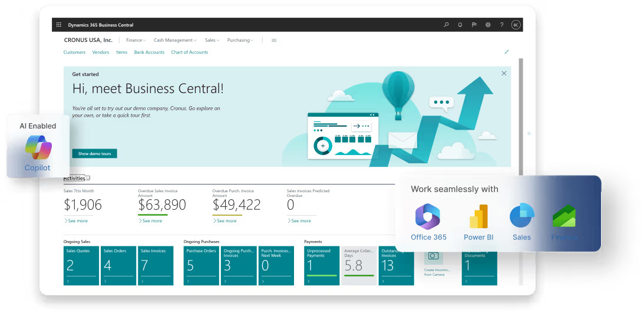This screenshot has width=644, height=313.
Task: Open the hamburger more-options menu
Action: click(274, 40)
